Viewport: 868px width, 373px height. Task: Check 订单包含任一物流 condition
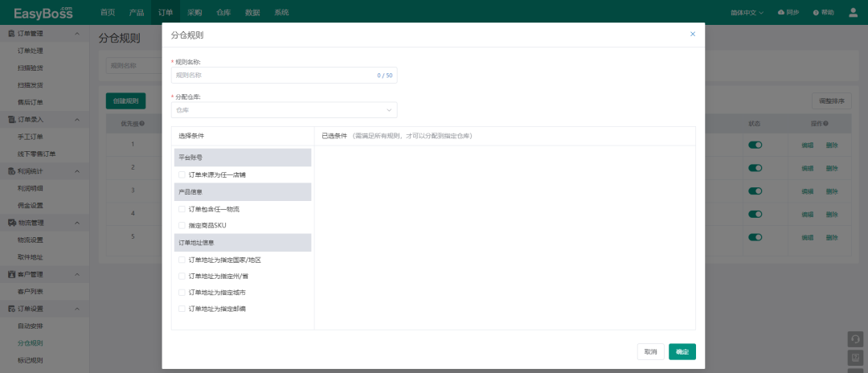pyautogui.click(x=182, y=209)
